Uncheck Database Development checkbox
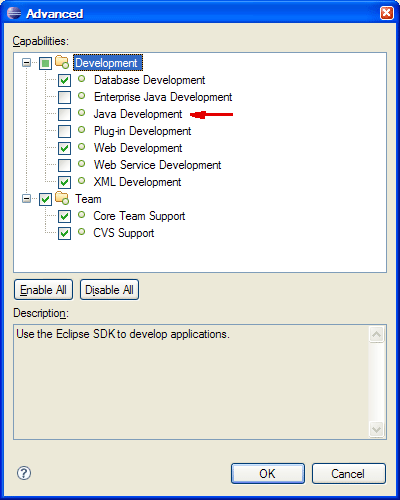 [x=64, y=80]
